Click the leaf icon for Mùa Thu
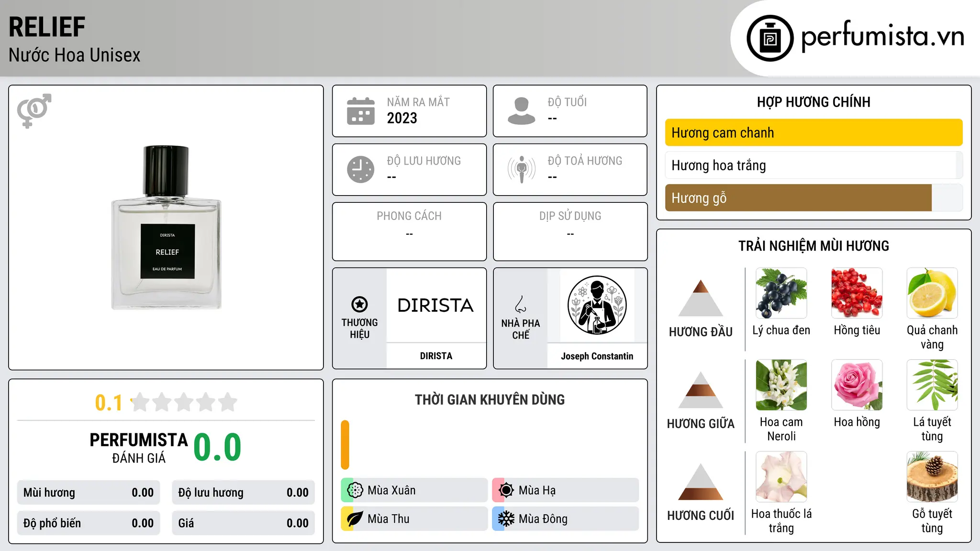This screenshot has width=980, height=551. click(x=355, y=519)
